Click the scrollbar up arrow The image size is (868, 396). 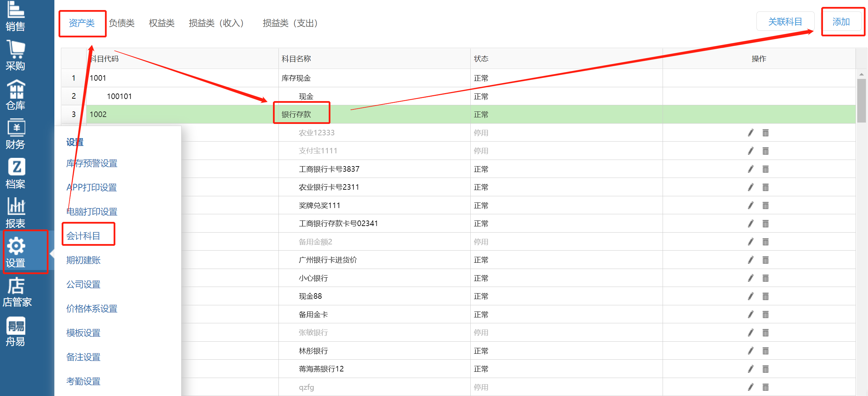[862, 74]
